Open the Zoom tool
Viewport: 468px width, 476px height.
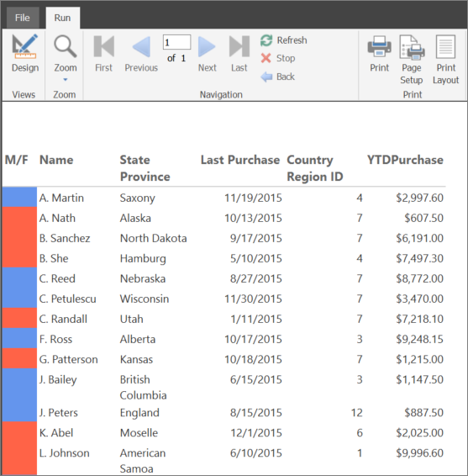(66, 54)
